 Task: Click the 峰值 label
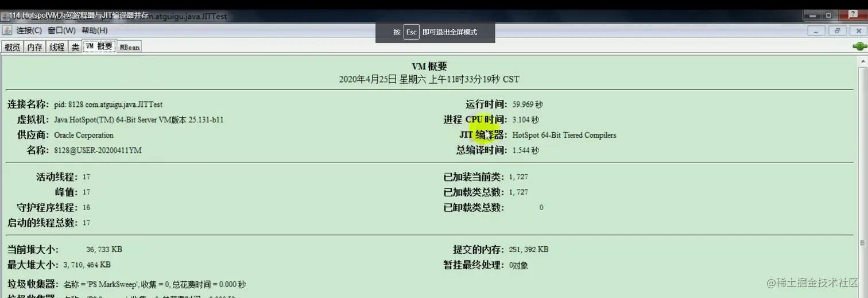click(x=67, y=192)
